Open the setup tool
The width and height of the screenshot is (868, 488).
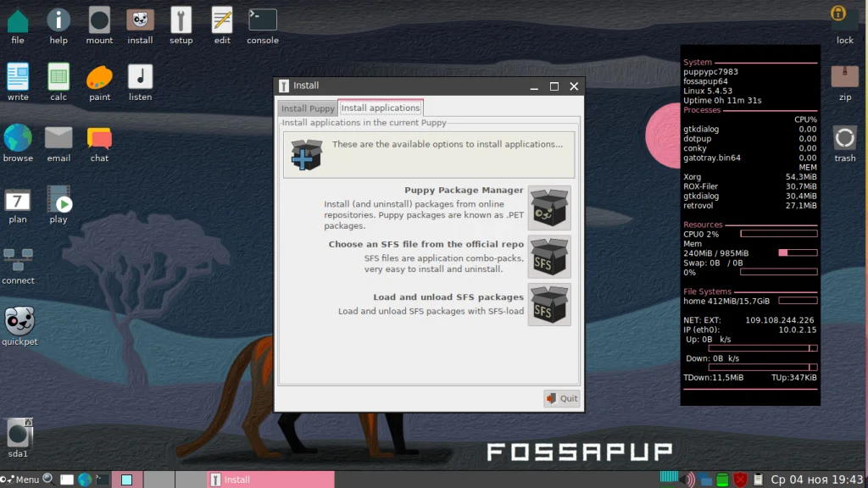(181, 20)
